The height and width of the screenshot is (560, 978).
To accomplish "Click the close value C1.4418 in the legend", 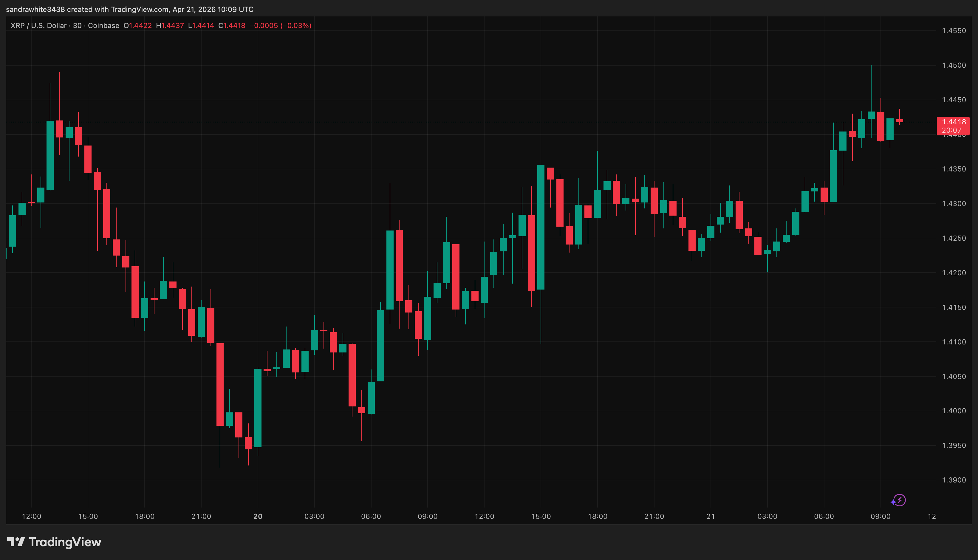I will click(231, 26).
